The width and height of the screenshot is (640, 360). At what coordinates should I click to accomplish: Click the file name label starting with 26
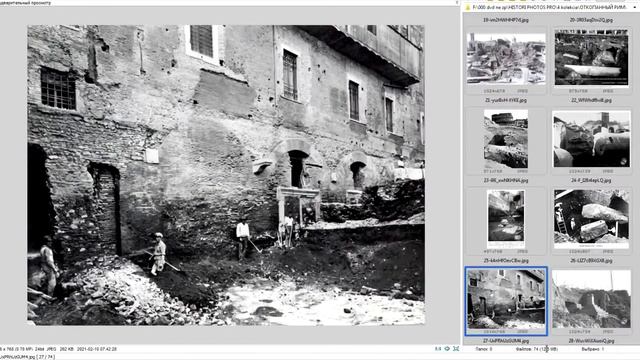coord(591,260)
